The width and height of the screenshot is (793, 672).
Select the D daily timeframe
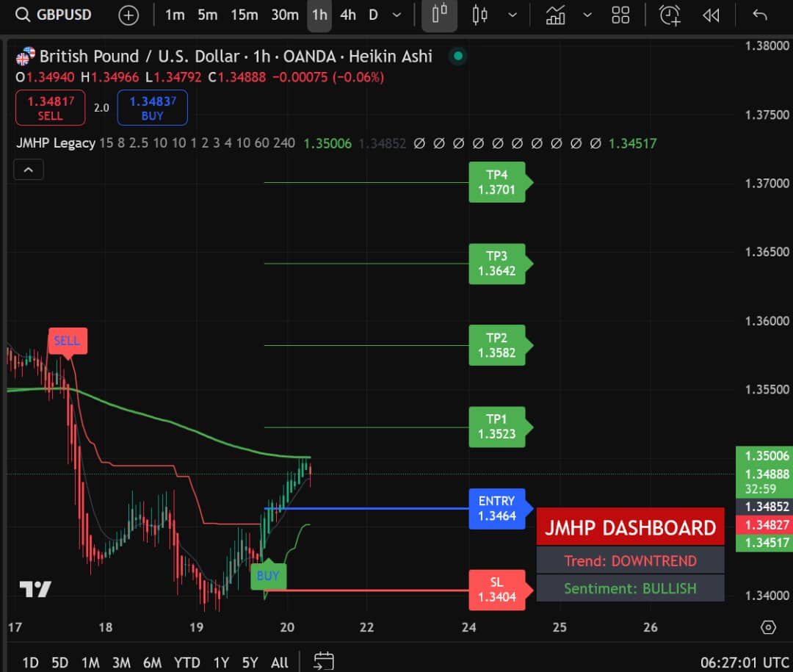pyautogui.click(x=373, y=15)
